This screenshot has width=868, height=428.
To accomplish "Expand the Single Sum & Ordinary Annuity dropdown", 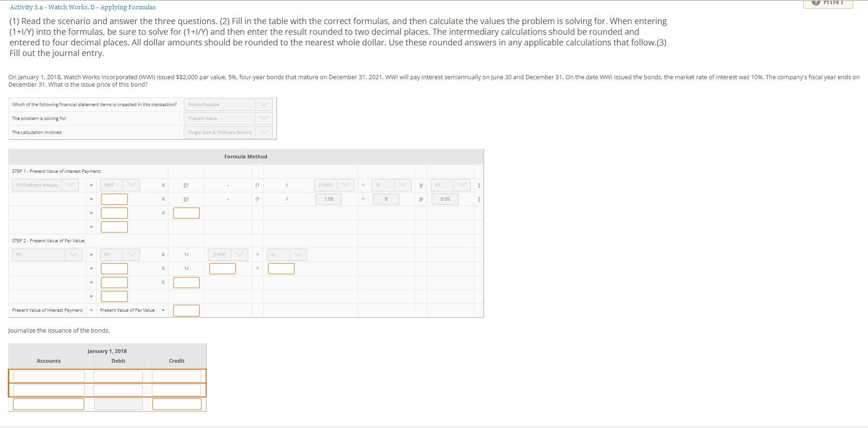I will pos(264,132).
